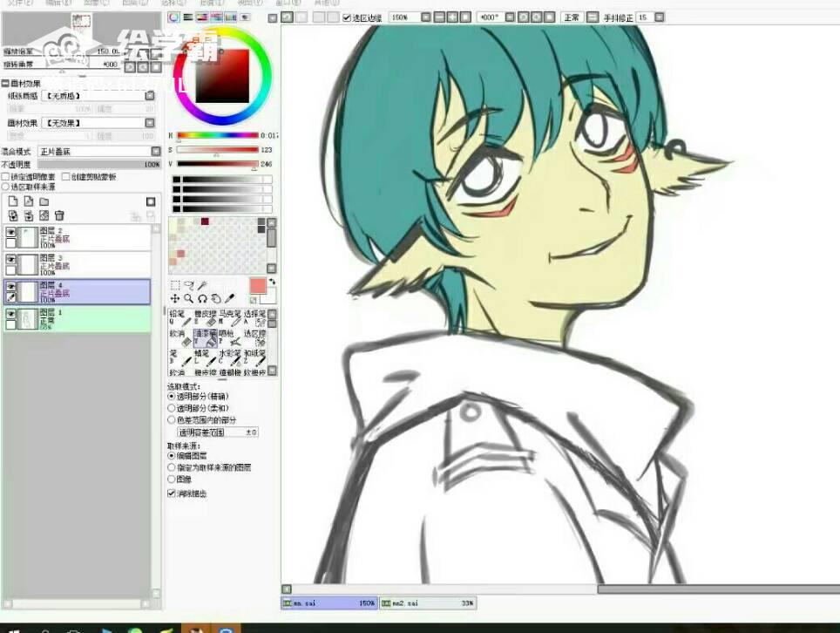Open the 混合模式 正片叠底 dropdown
Viewport: 840px width, 633px height.
point(99,152)
